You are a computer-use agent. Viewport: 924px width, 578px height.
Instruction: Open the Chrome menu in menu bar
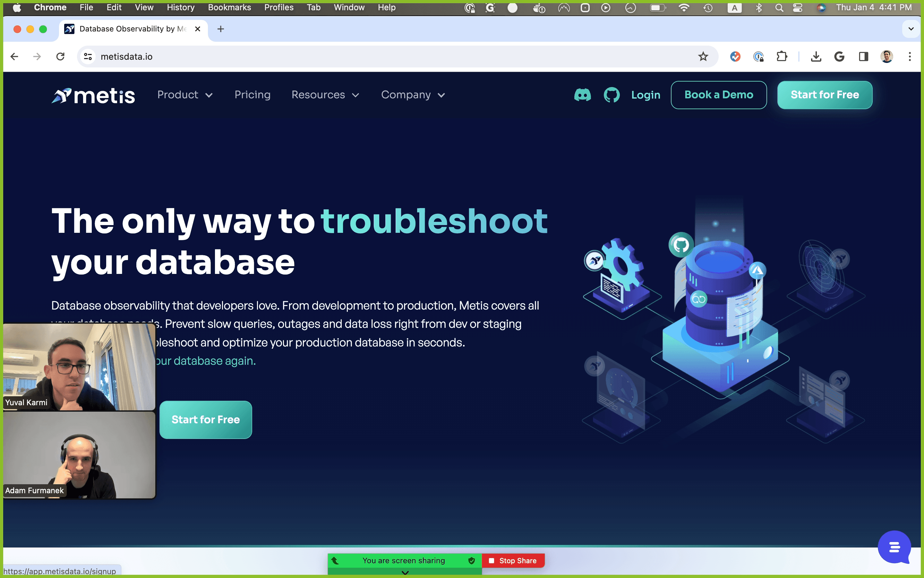[50, 8]
